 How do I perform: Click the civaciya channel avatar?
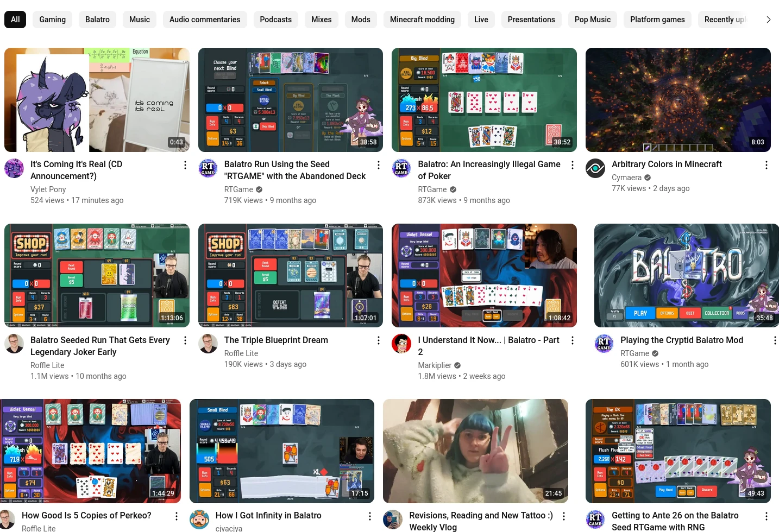(x=199, y=520)
